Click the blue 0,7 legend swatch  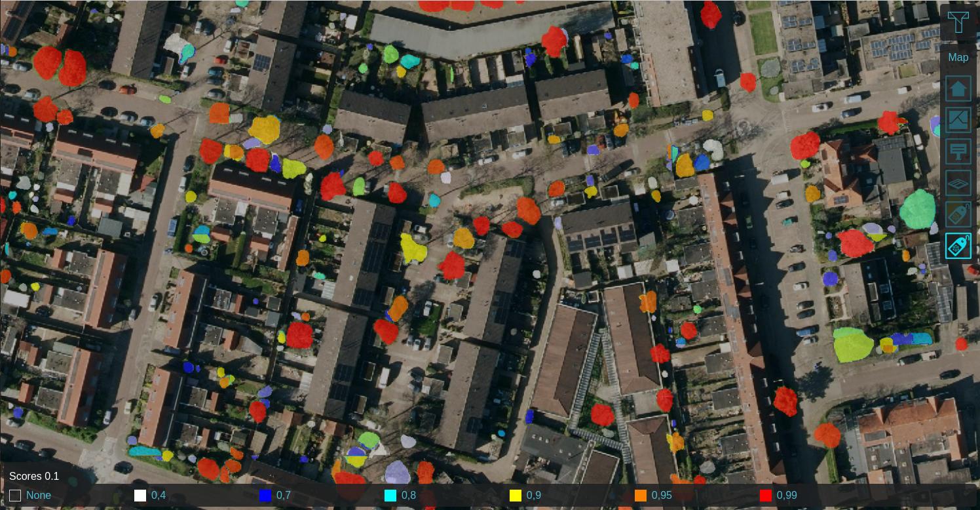pyautogui.click(x=265, y=496)
